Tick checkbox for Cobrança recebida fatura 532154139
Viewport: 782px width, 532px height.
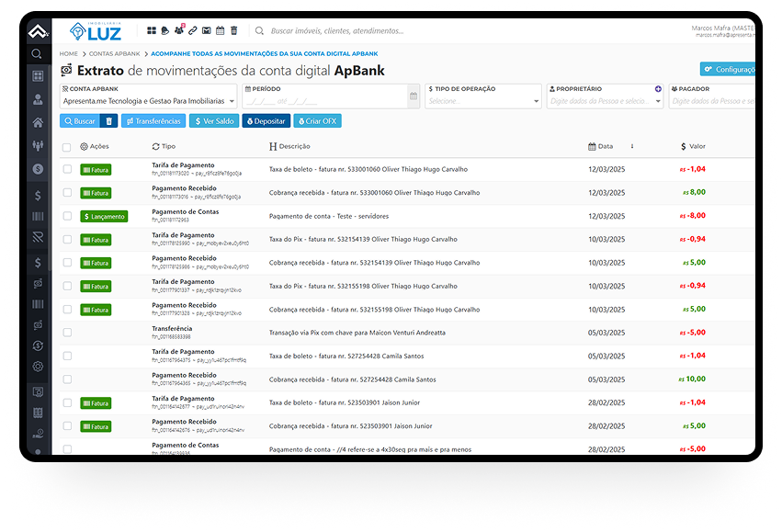click(x=67, y=262)
